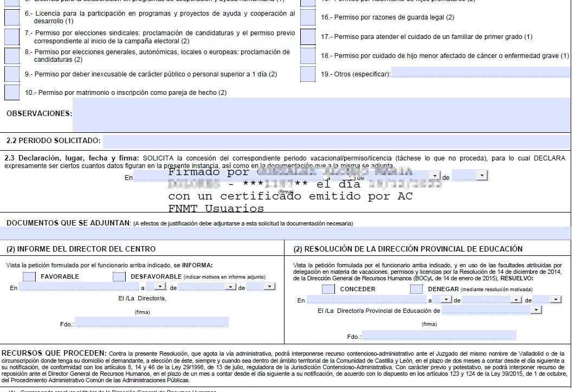Click the 'El /La Director/a,' label

pyautogui.click(x=143, y=298)
